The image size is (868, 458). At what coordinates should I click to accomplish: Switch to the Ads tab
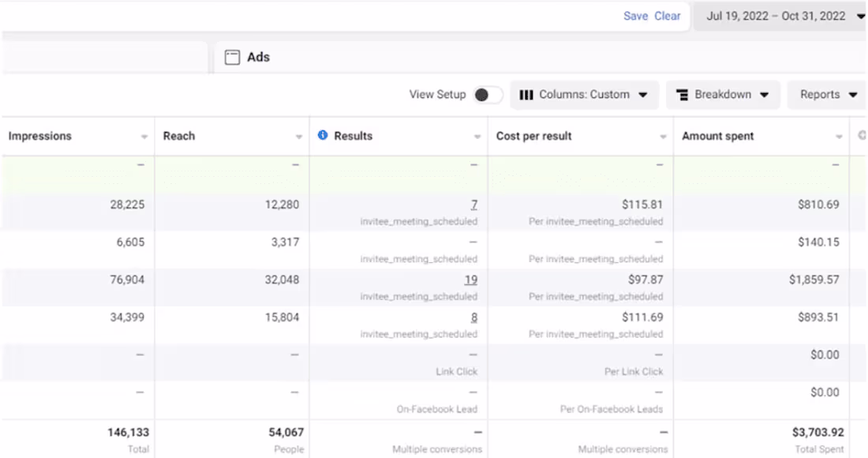coord(258,58)
